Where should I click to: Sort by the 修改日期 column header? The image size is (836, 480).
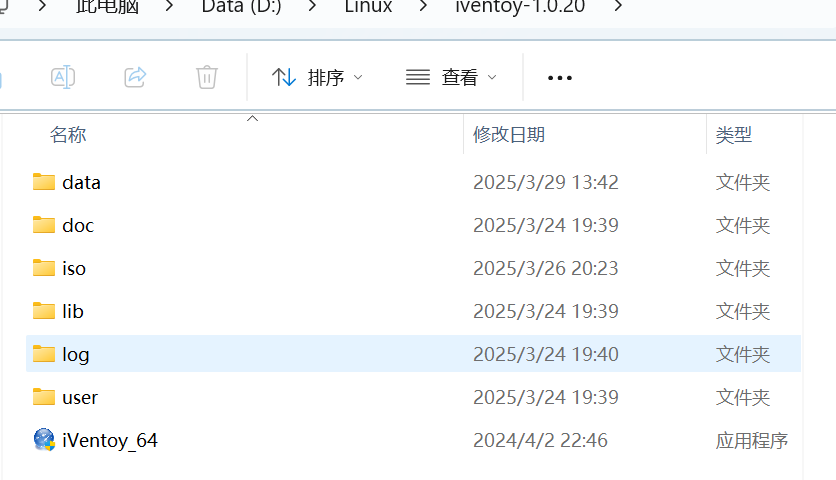click(509, 134)
